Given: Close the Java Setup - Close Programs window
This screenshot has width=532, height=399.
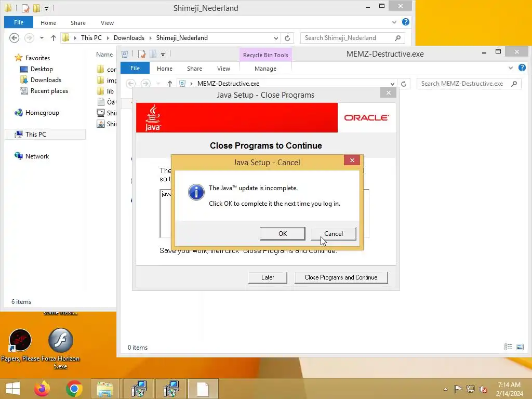Looking at the screenshot, I should pyautogui.click(x=389, y=92).
